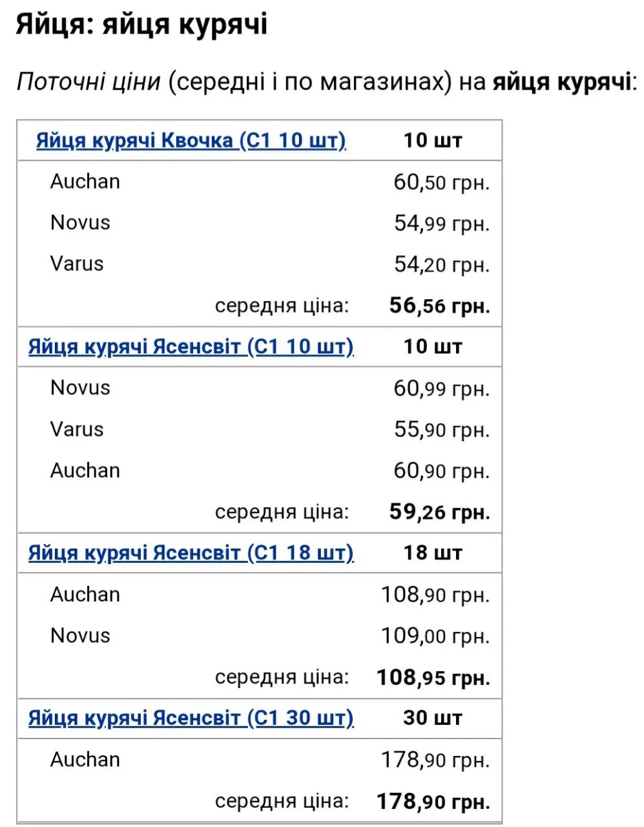Follow the Ясенсвіт (С1 18 шт) product link
Viewport: 644px width, 827px height.
pos(191,553)
